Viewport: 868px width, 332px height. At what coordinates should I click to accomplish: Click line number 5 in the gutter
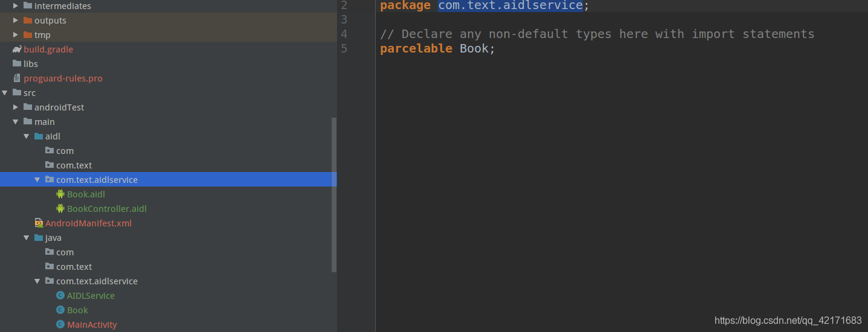tap(344, 48)
